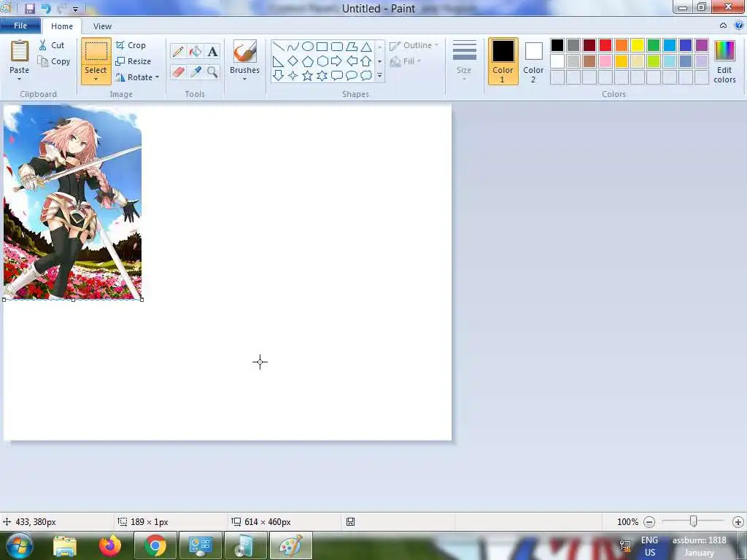
Task: Pick the purple color swatch
Action: (702, 45)
